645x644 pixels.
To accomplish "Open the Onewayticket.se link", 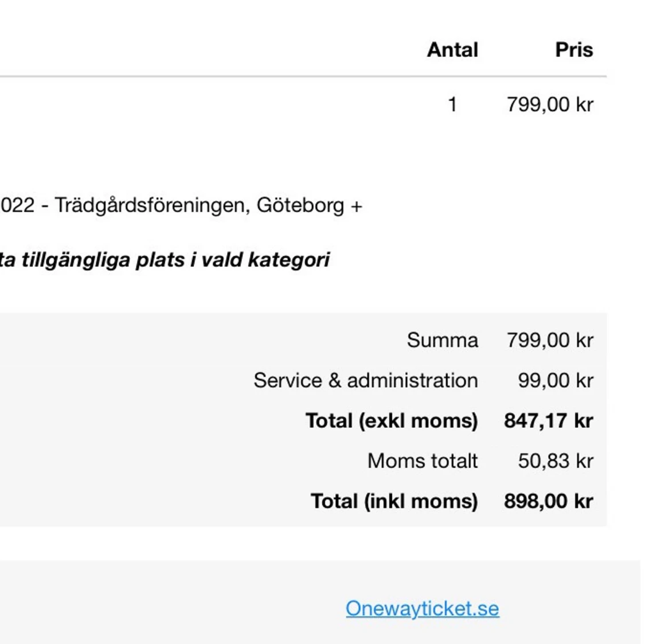I will click(422, 608).
